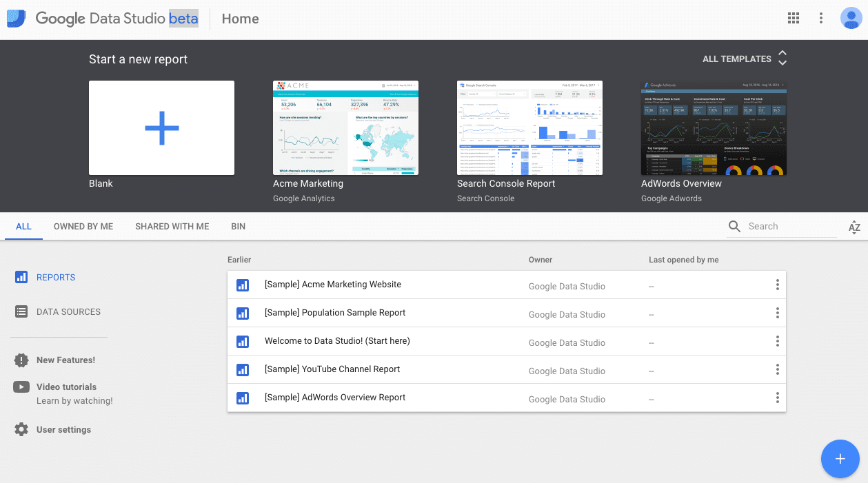868x483 pixels.
Task: Open the Google apps grid menu
Action: pyautogui.click(x=793, y=18)
